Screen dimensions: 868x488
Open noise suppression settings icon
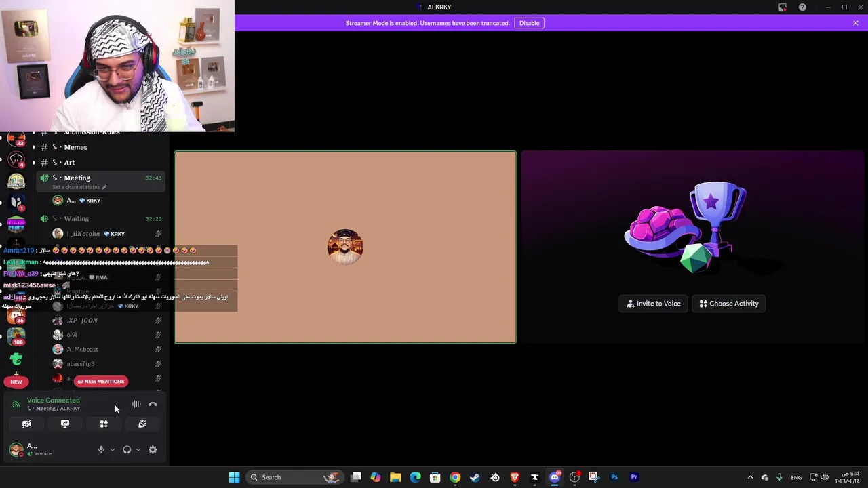coord(136,404)
